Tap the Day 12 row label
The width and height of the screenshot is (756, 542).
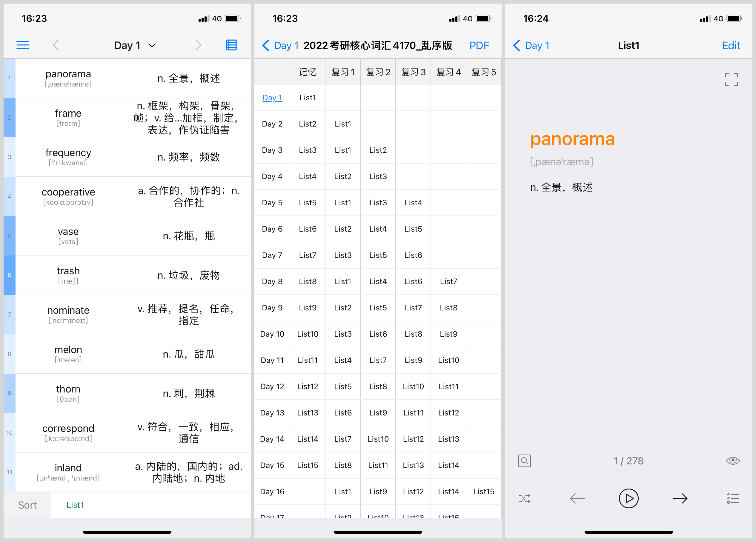(272, 387)
